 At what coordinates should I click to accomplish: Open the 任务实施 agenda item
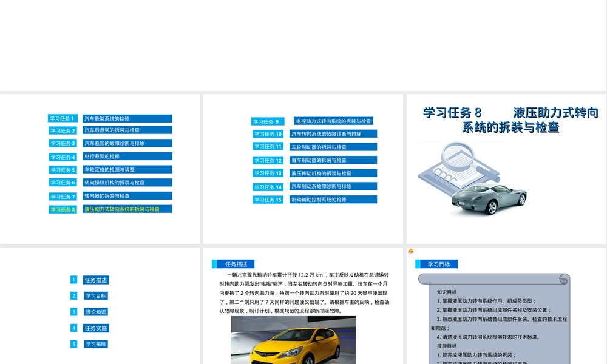pos(96,328)
